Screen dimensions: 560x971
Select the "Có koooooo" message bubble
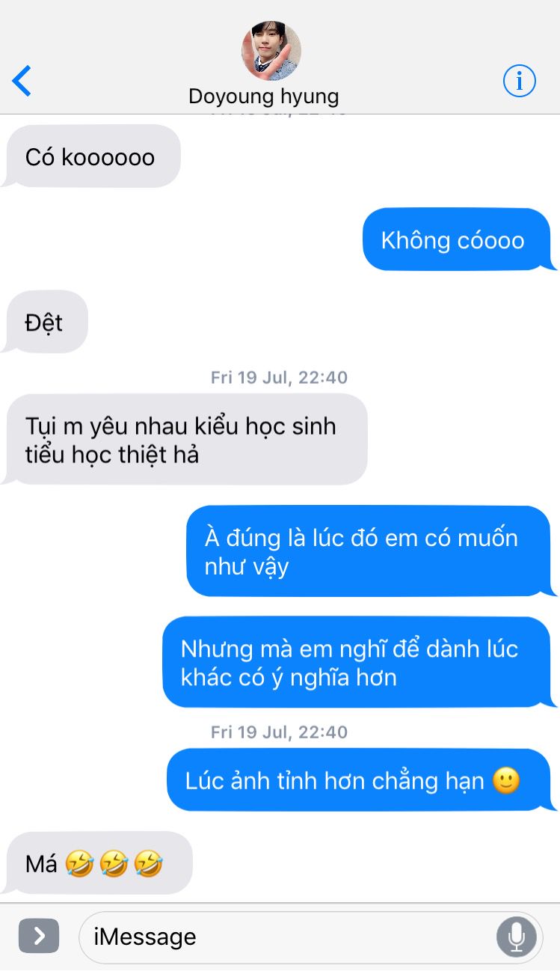[91, 156]
